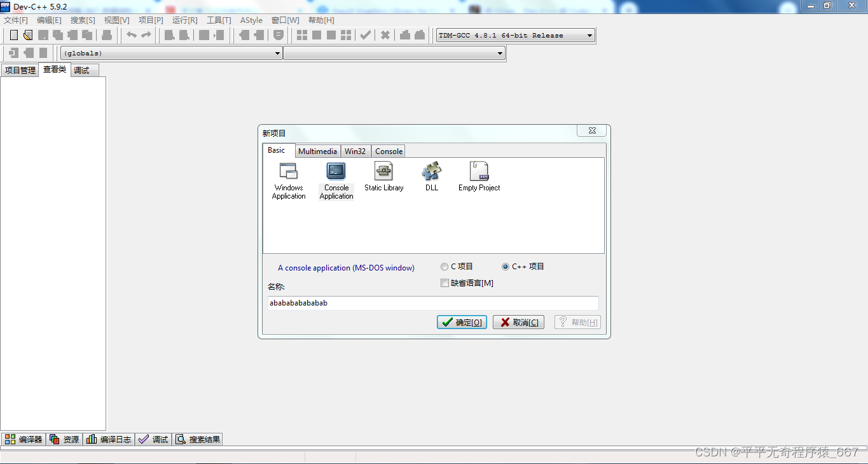Click the Replace toolbar icon
This screenshot has height=464, width=868.
pos(184,35)
